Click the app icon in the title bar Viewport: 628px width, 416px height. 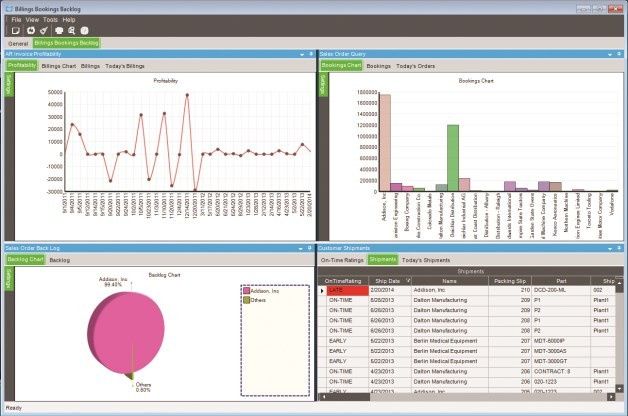9,8
